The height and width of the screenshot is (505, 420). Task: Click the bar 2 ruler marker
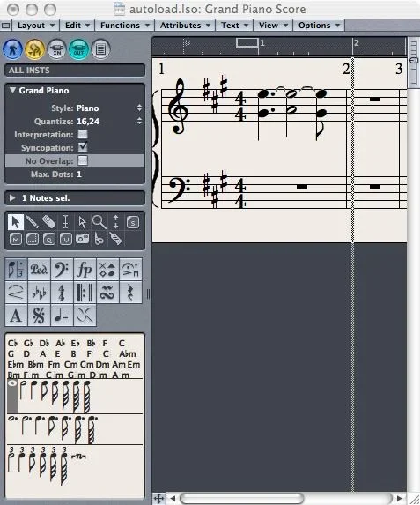(x=356, y=42)
